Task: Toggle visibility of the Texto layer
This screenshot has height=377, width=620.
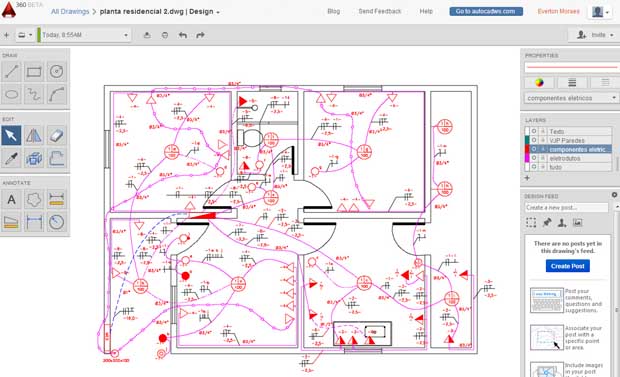Action: [x=534, y=131]
